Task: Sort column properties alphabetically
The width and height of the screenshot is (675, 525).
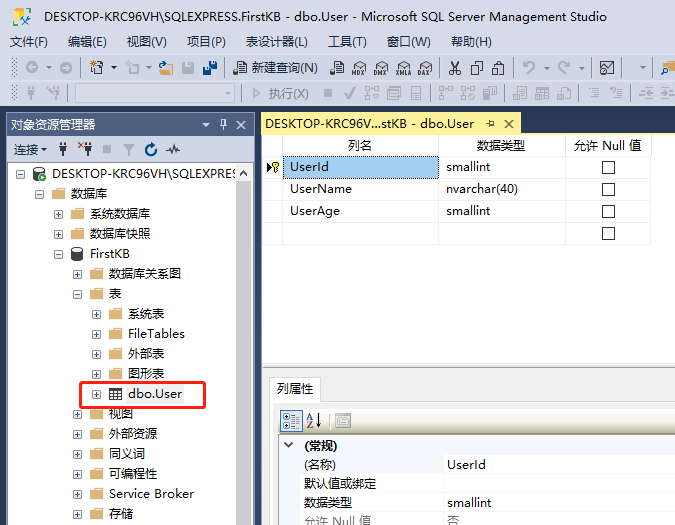Action: (314, 421)
